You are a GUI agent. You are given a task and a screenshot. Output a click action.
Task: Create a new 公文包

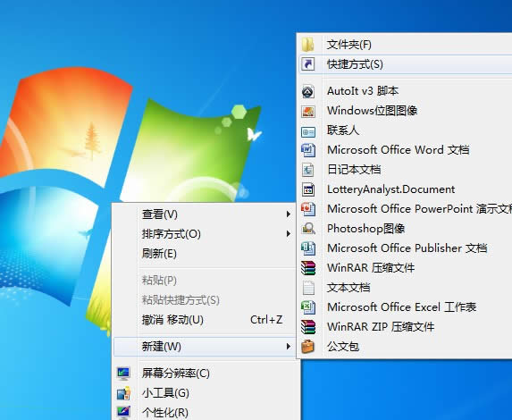(x=406, y=346)
